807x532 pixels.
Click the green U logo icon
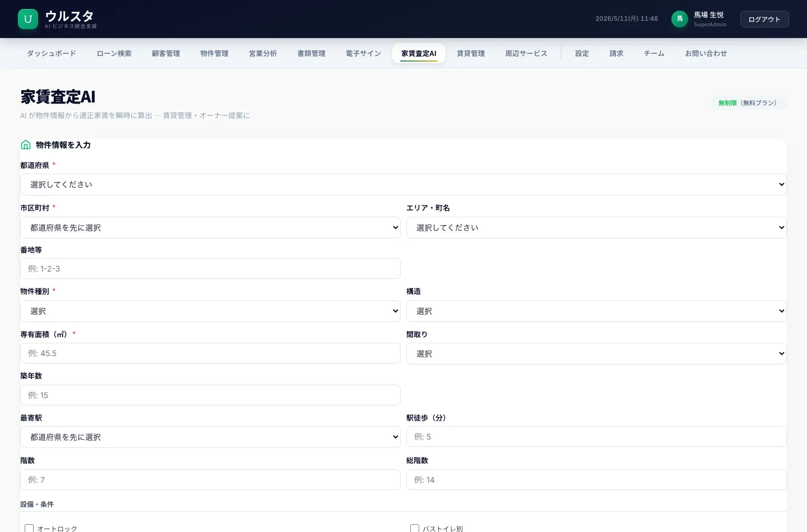28,19
